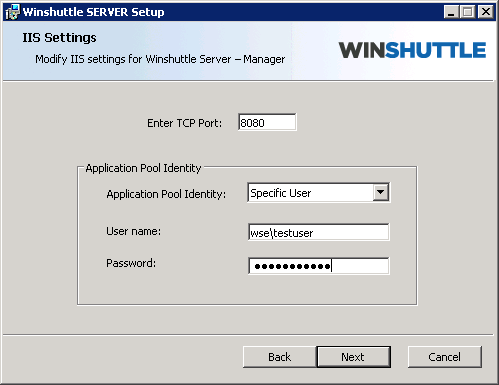This screenshot has height=385, width=499.
Task: Focus the Enter TCP Port field
Action: pyautogui.click(x=267, y=122)
